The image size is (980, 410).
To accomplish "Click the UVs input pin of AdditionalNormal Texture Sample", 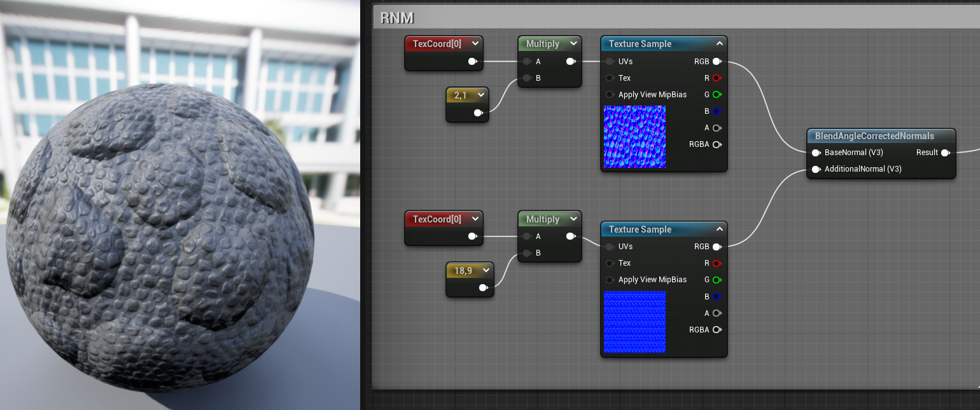I will click(x=610, y=247).
